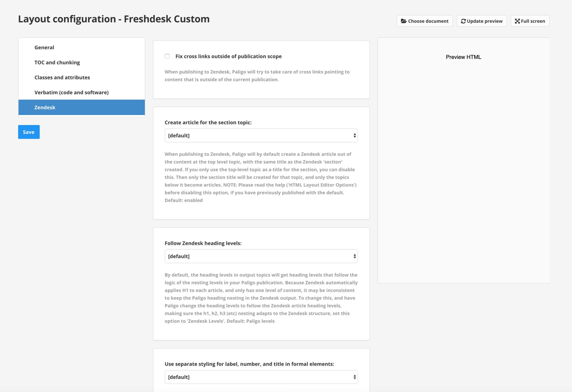This screenshot has width=572, height=392.
Task: Switch to General settings tab
Action: pyautogui.click(x=44, y=47)
